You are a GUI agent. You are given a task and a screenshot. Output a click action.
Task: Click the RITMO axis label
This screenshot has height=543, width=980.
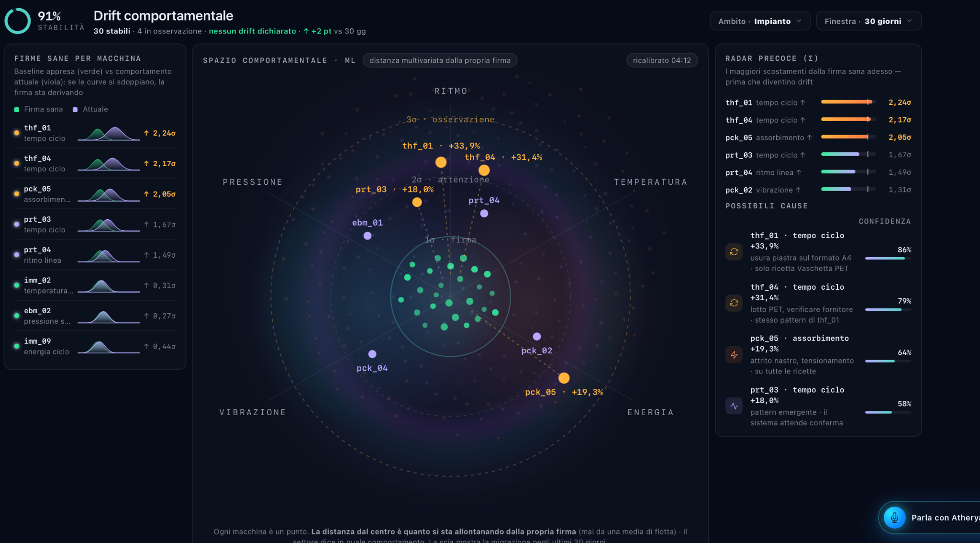tap(451, 91)
